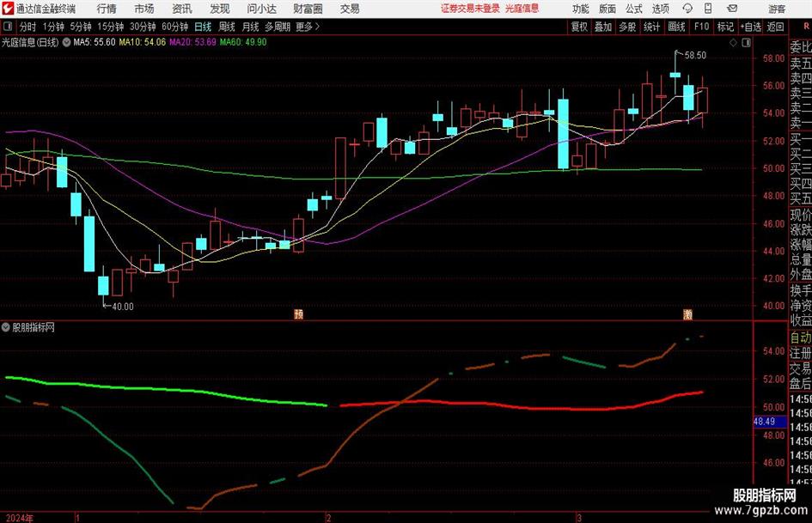This screenshot has height=523, width=812.
Task: Expand the 更多 periods menu
Action: [308, 27]
